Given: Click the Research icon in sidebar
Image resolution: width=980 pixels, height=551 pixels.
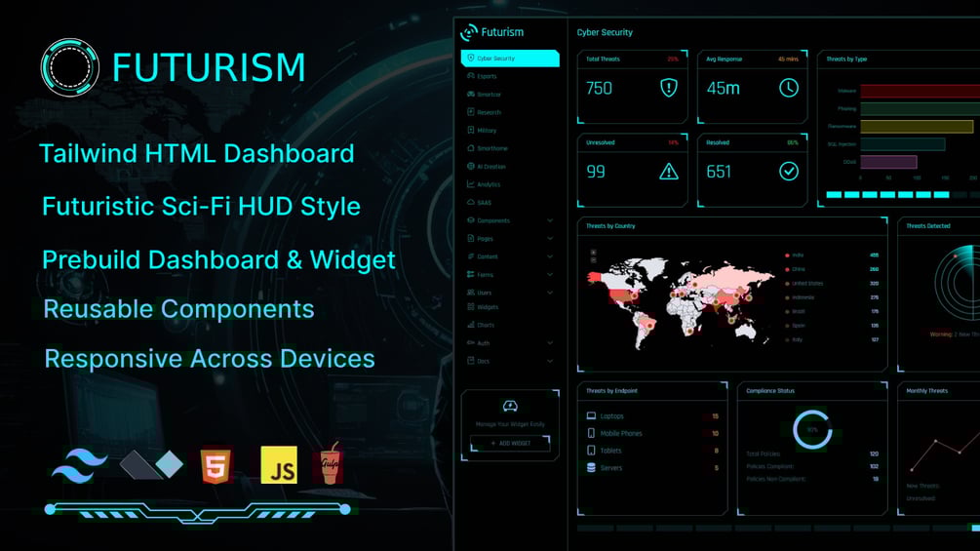Looking at the screenshot, I should pos(471,112).
